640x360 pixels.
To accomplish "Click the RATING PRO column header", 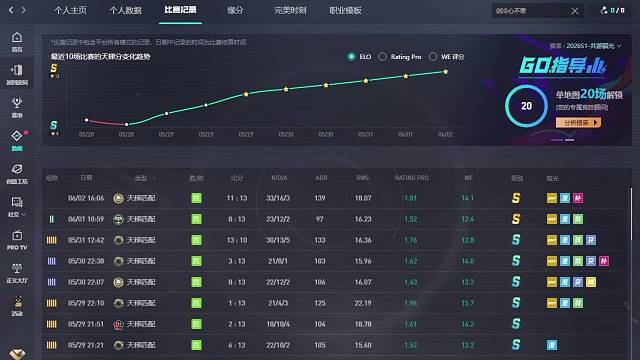I will point(412,178).
